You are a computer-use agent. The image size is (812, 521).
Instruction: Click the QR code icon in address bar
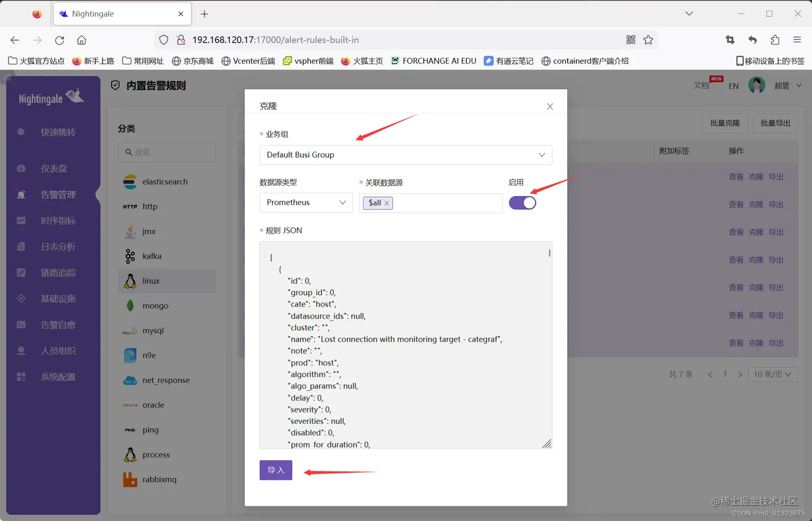631,40
